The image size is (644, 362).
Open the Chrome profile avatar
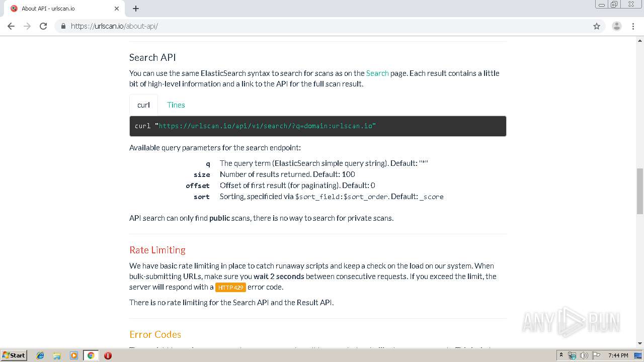click(x=616, y=26)
